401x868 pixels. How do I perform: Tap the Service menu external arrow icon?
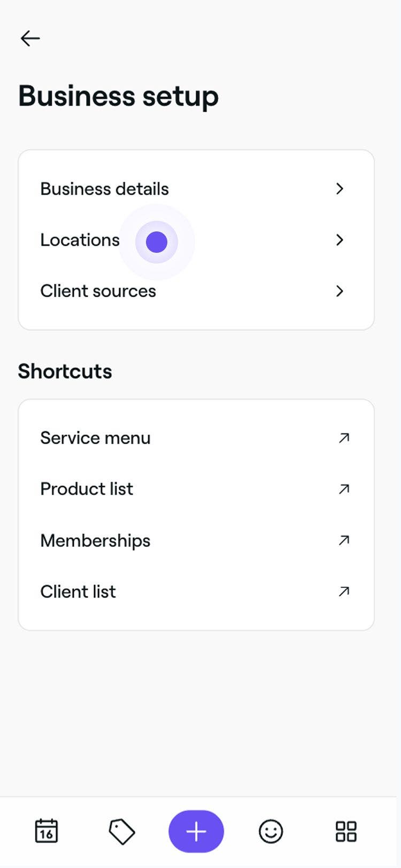(x=344, y=438)
